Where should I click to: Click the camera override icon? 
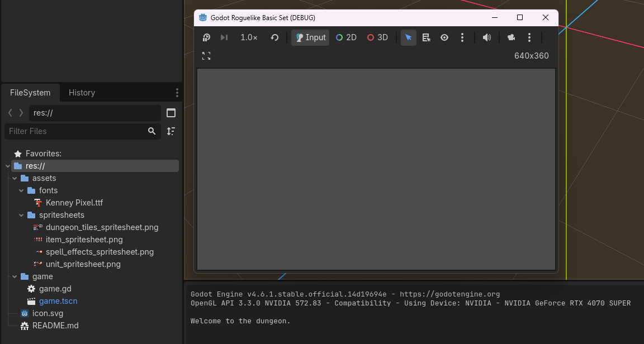pos(511,37)
